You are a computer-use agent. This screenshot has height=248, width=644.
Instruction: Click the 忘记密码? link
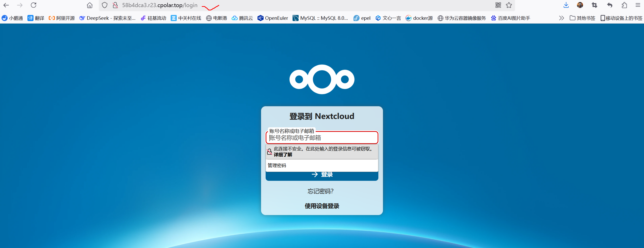(320, 191)
